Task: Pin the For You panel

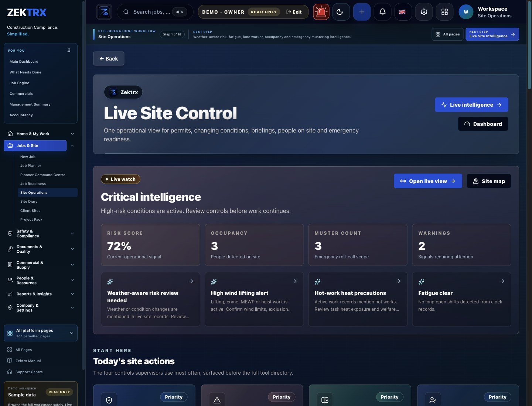Action: point(69,50)
